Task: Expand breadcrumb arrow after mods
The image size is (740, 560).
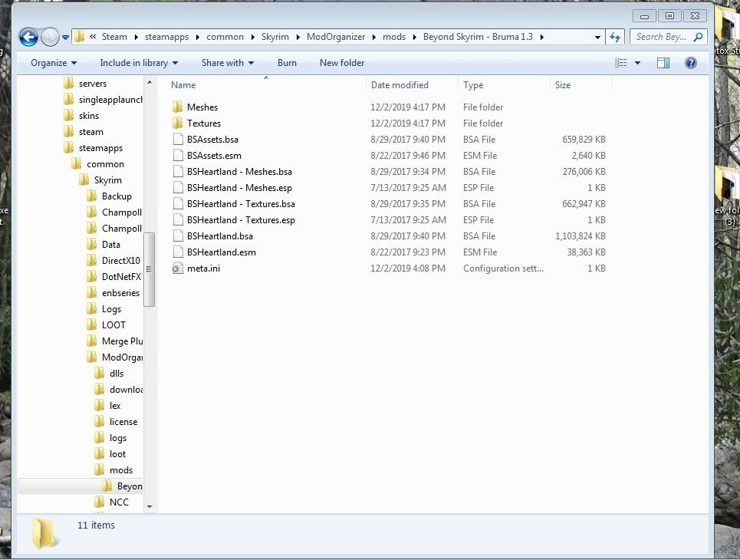Action: pyautogui.click(x=414, y=37)
